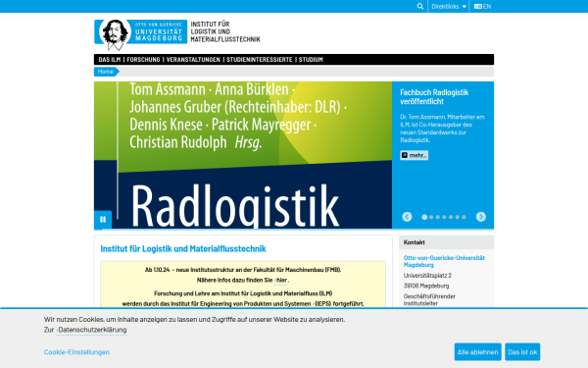588x368 pixels.
Task: Select the third slide indicator dot
Action: 438,217
